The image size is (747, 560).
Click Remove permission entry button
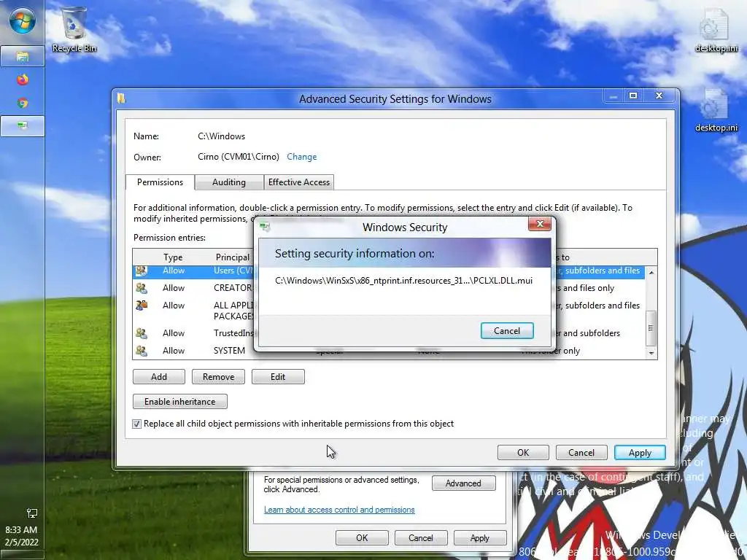[x=218, y=377]
